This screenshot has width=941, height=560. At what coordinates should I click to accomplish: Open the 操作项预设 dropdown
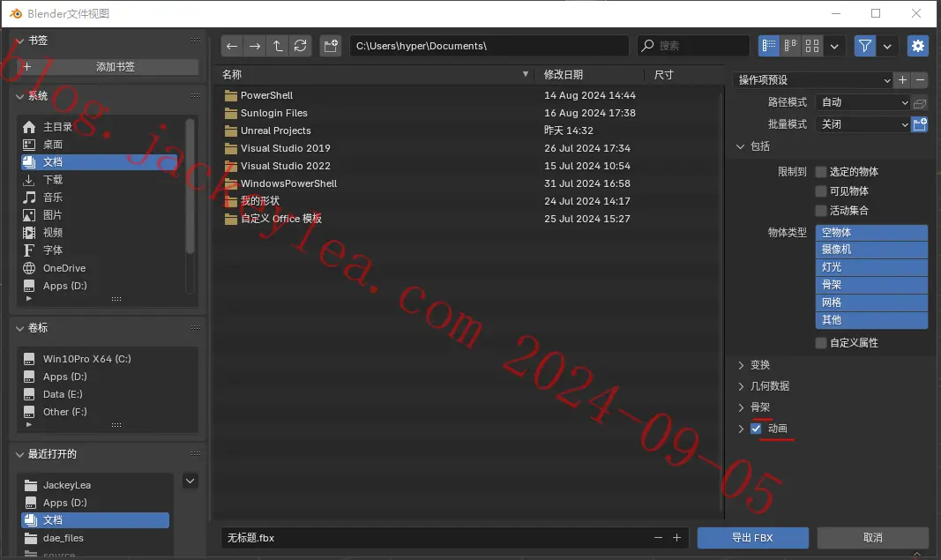[812, 80]
